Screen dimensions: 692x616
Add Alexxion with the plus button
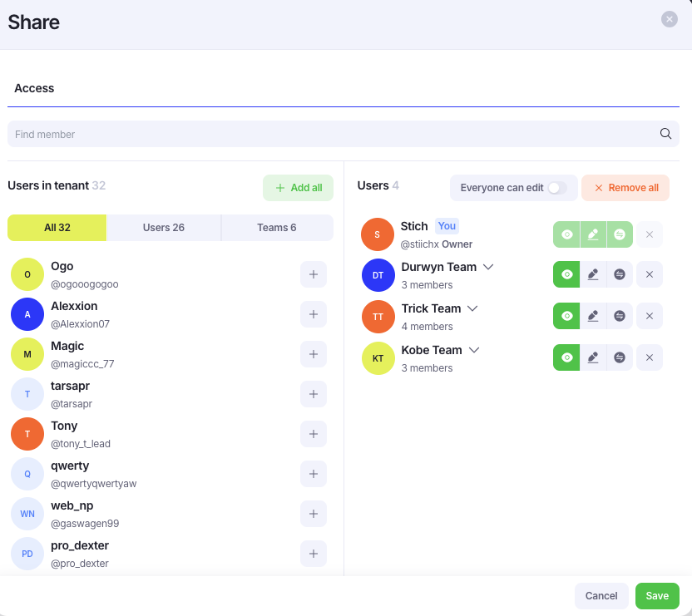(314, 314)
